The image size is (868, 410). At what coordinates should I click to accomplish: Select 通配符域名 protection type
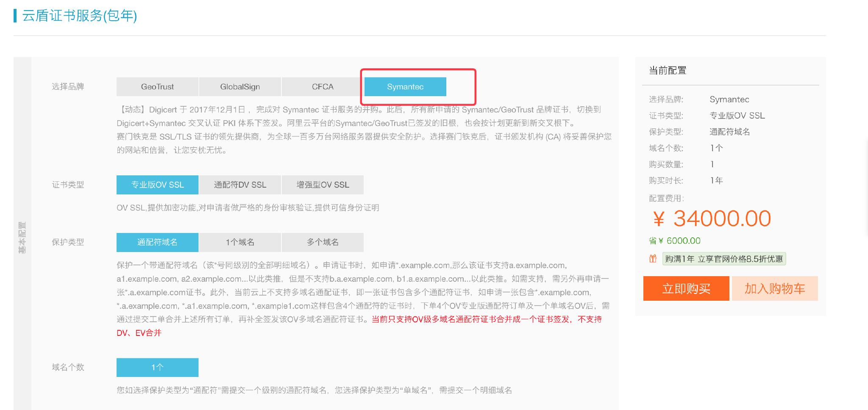[157, 242]
